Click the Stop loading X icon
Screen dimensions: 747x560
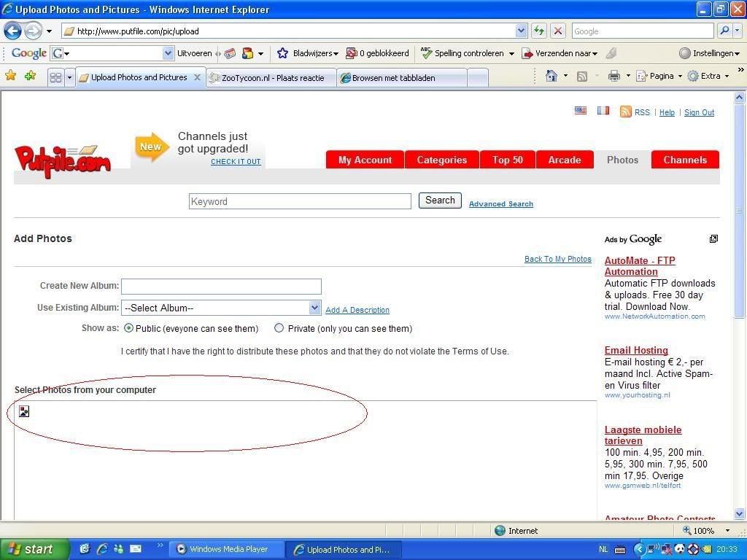[x=558, y=31]
